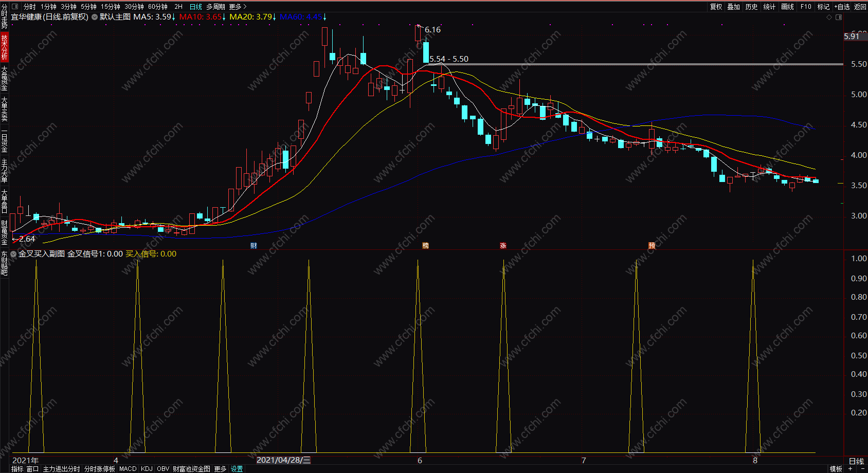Click the 2021/04/28 date marker on the timeline
Viewport: 868px width, 473px height.
283,460
